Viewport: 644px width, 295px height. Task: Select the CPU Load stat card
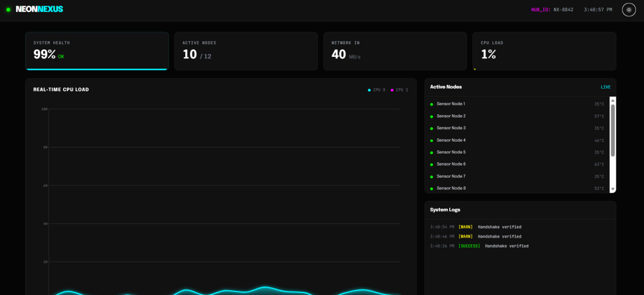pos(544,51)
